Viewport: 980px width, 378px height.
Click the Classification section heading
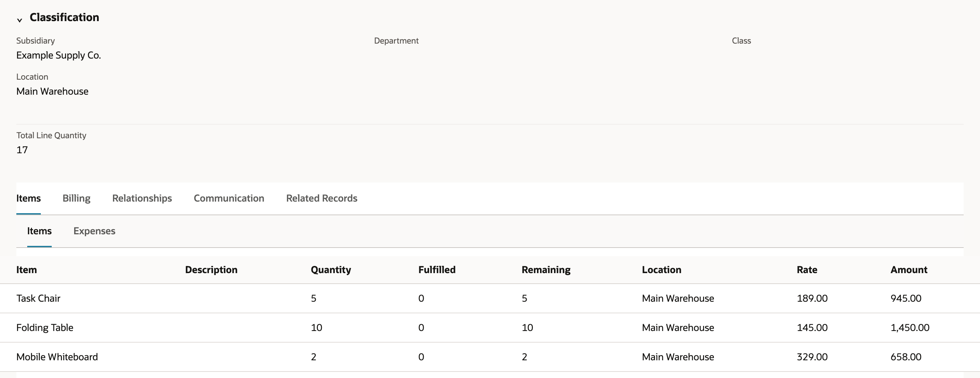[64, 17]
